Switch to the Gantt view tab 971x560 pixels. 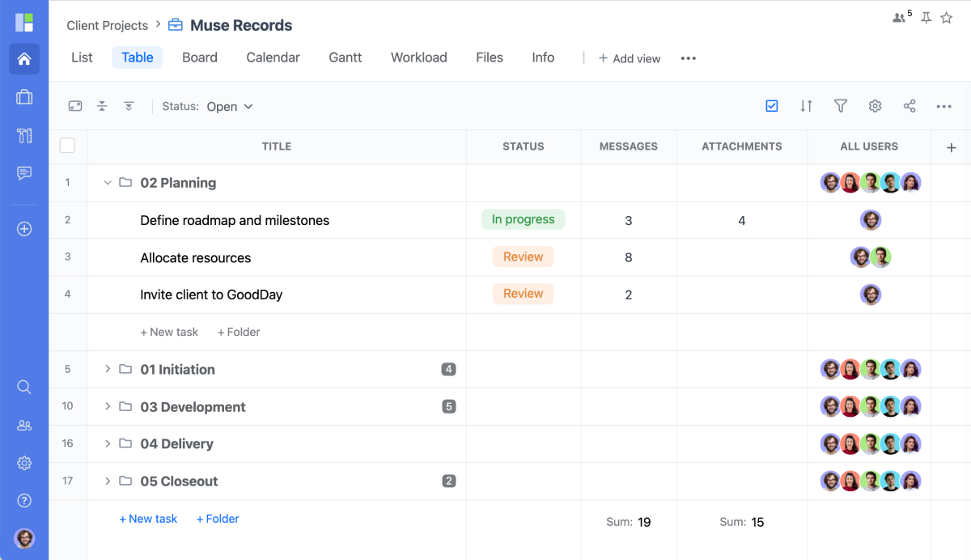(346, 57)
